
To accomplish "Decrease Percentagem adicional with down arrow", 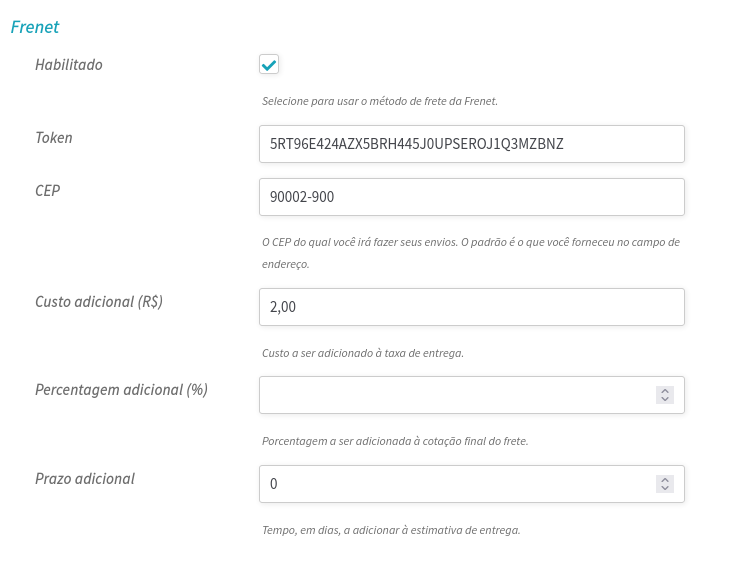I will (665, 400).
